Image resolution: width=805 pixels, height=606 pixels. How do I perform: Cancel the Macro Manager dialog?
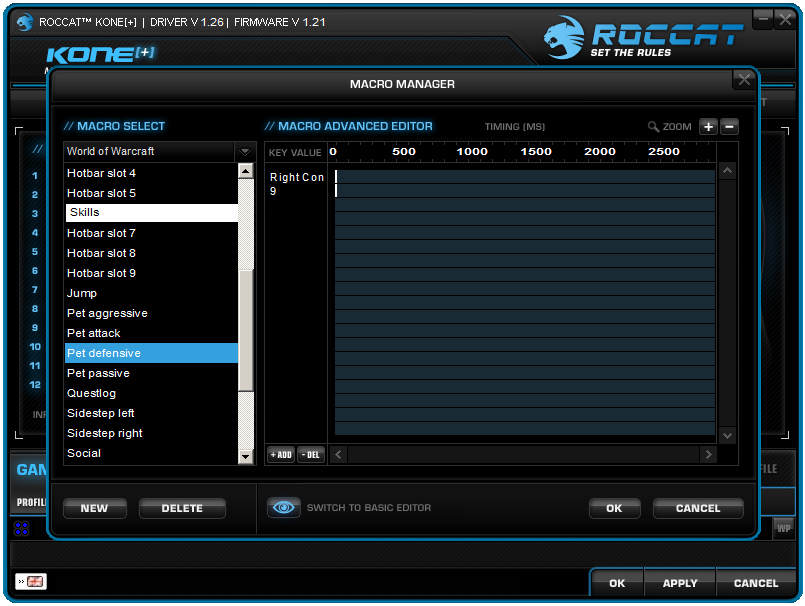[x=698, y=508]
